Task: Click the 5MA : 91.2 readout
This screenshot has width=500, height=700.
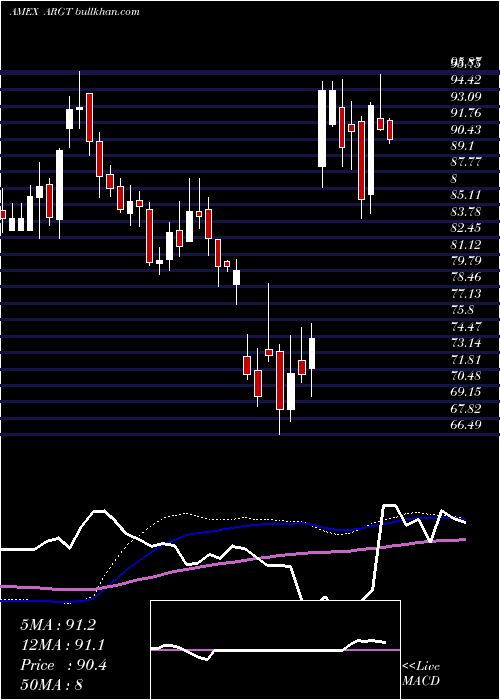Action: tap(58, 625)
